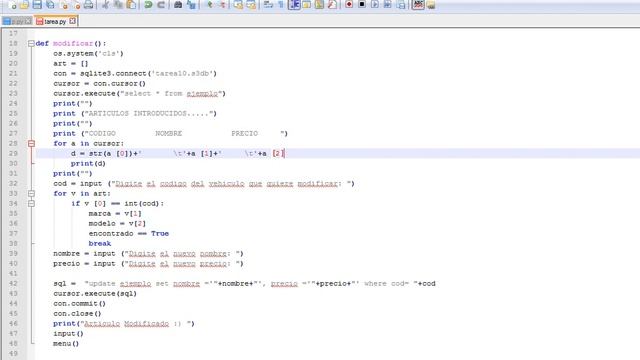Screen dimensions: 640x360
Task: Collapse the def modificar() fold marker
Action: pos(31,43)
